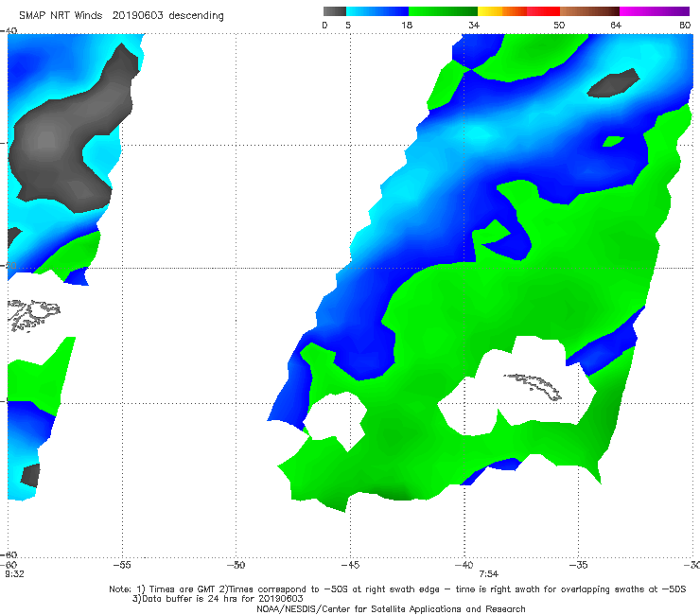Click the yellow-orange segment of the color bar
Image resolution: width=700 pixels, height=615 pixels.
click(502, 11)
